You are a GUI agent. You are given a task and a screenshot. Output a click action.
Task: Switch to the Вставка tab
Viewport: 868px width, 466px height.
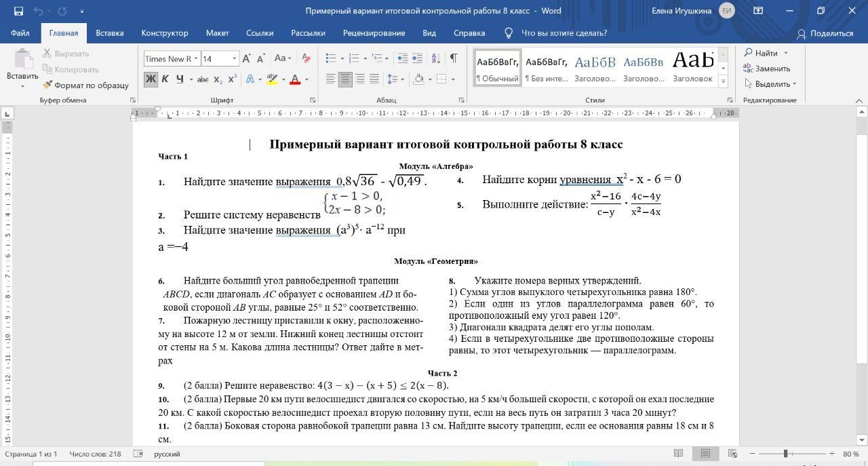(x=109, y=33)
